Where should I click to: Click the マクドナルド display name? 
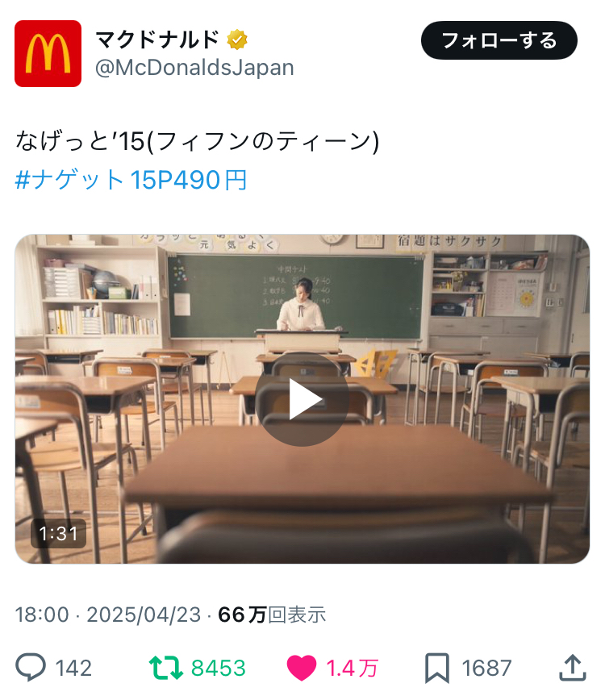point(157,40)
